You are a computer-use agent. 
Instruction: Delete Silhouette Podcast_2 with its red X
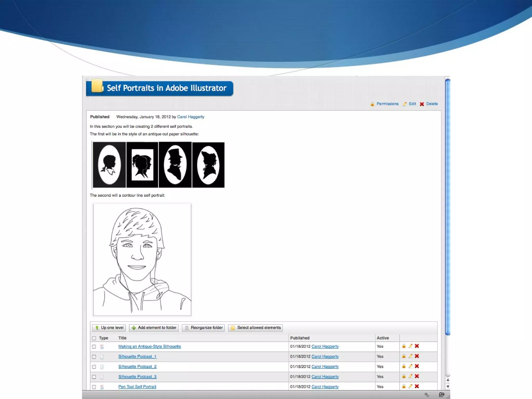pyautogui.click(x=417, y=366)
